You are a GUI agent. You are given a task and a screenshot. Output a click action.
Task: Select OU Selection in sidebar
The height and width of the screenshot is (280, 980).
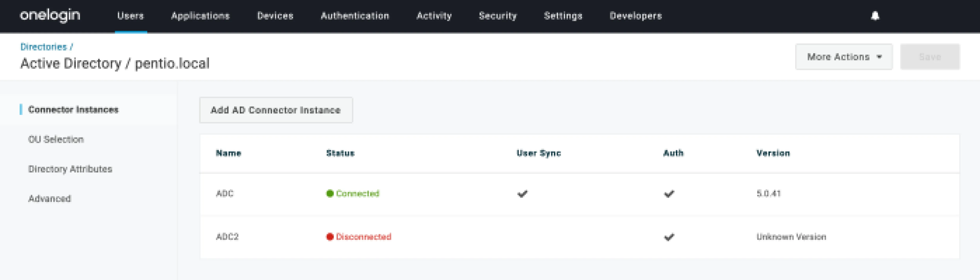(x=56, y=139)
